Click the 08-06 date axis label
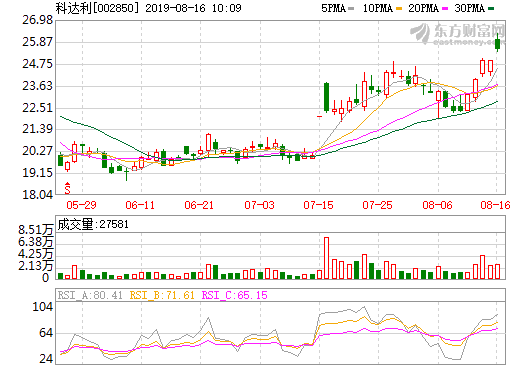Screen dimensions: 520x365 pyautogui.click(x=437, y=205)
